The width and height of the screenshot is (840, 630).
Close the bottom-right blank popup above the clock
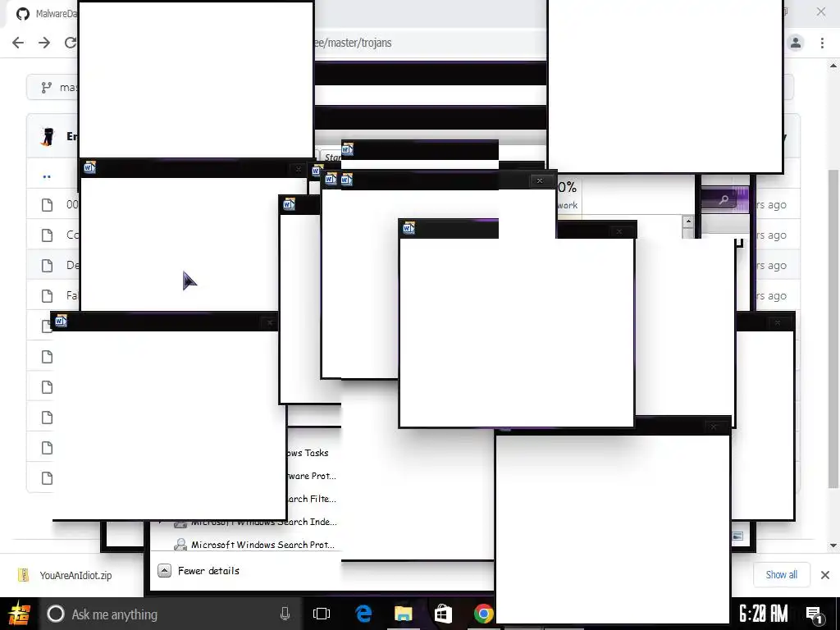click(713, 427)
